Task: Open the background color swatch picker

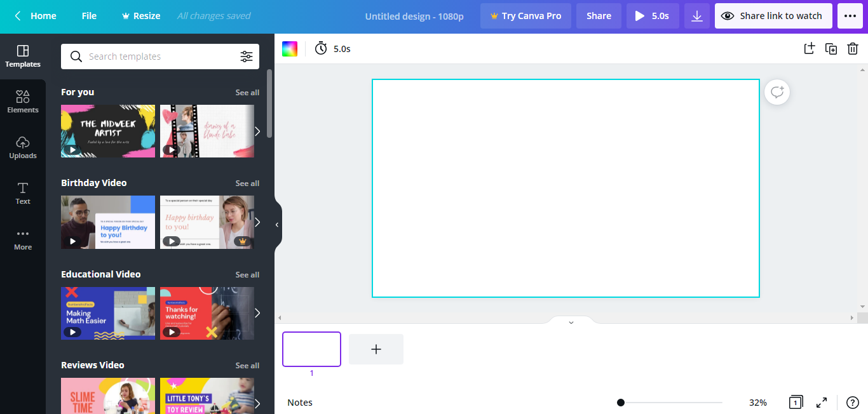Action: [x=289, y=48]
